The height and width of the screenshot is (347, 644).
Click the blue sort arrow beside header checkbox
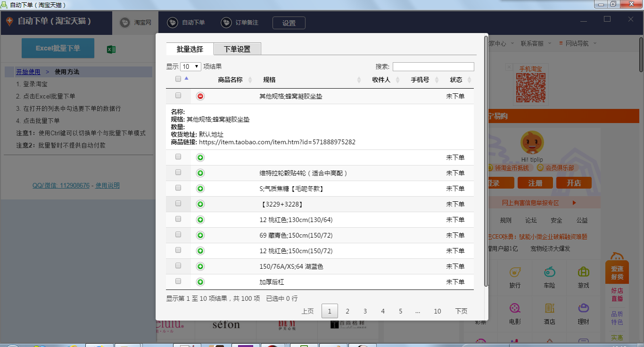click(x=186, y=79)
